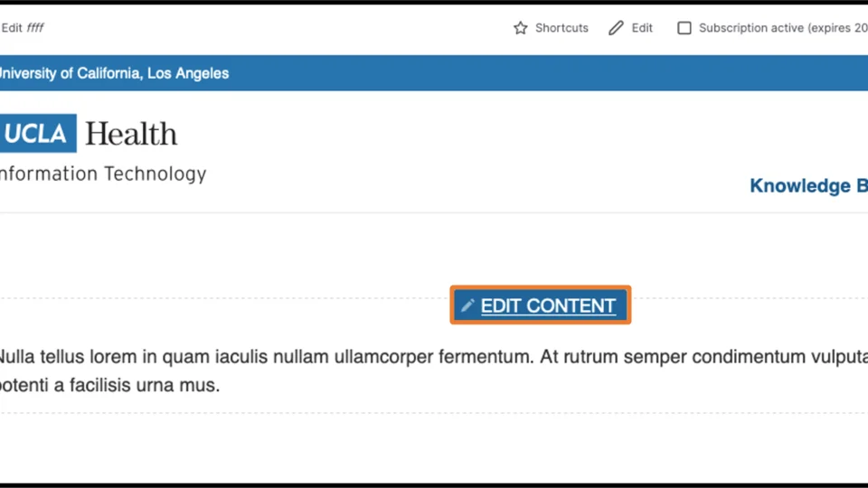The width and height of the screenshot is (868, 488).
Task: Click the Edit breadcrumb text at top left
Action: click(12, 28)
